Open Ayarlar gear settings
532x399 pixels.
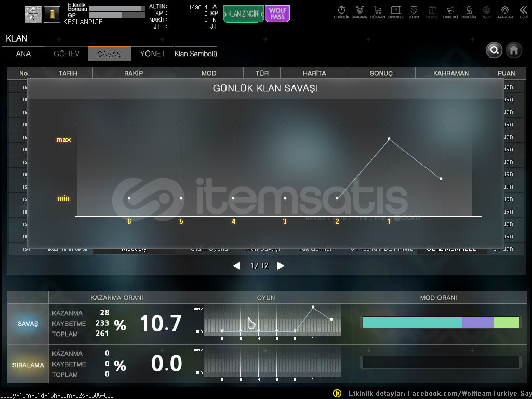point(505,11)
